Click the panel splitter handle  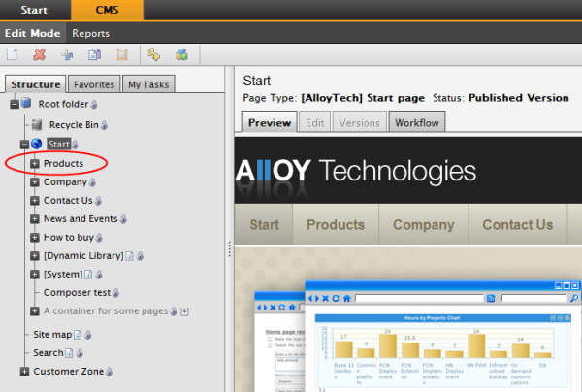coord(230,248)
